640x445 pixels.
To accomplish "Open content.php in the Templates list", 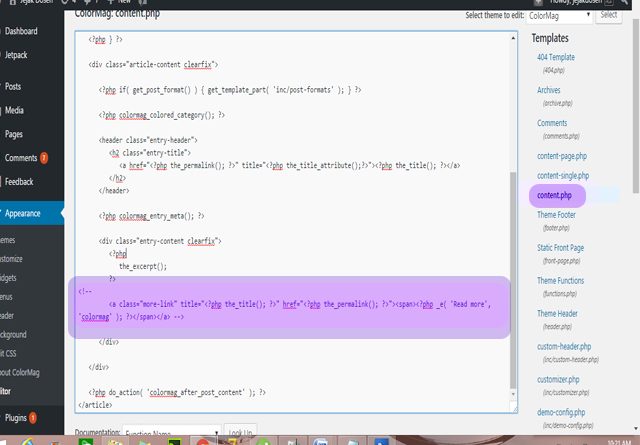I will click(554, 195).
